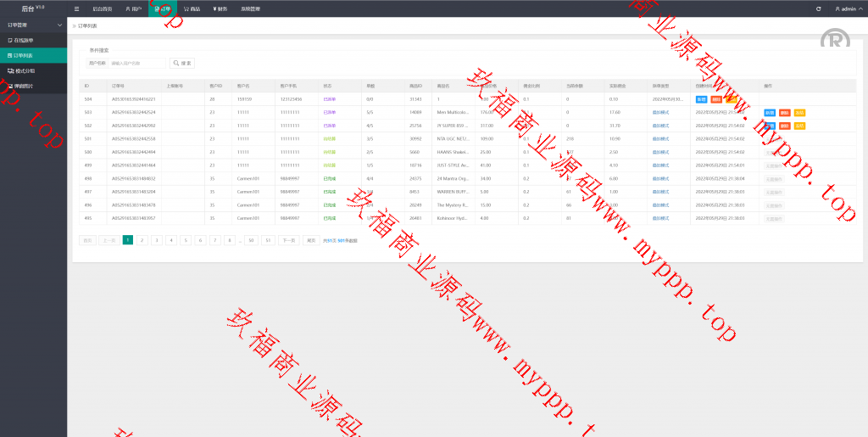Click blue action button for order 503

pyautogui.click(x=770, y=112)
